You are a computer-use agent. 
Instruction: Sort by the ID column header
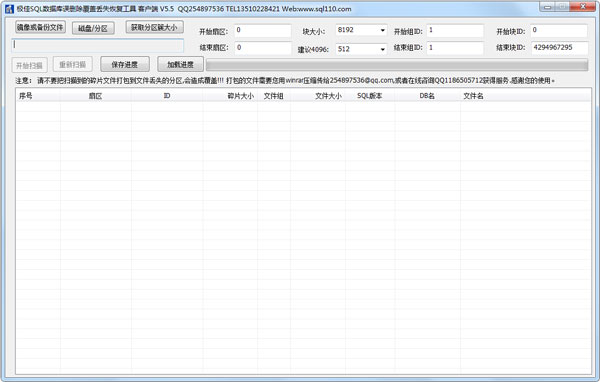pos(167,96)
